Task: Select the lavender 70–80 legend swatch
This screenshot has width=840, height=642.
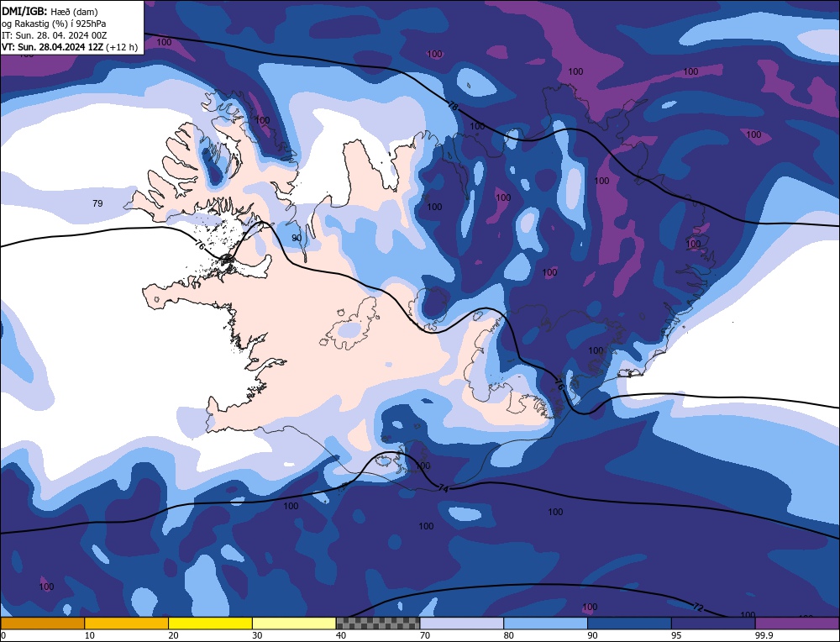Action: pos(462,623)
